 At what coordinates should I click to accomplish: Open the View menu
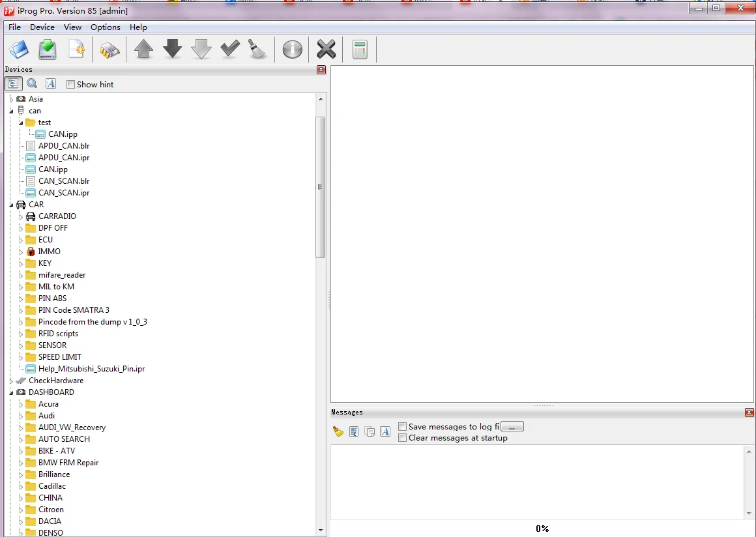[x=72, y=27]
